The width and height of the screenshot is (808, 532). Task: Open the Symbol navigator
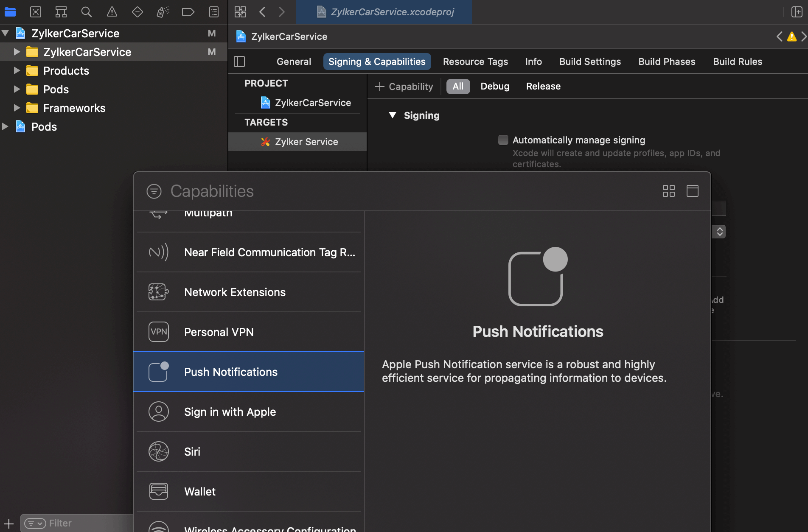pos(61,12)
